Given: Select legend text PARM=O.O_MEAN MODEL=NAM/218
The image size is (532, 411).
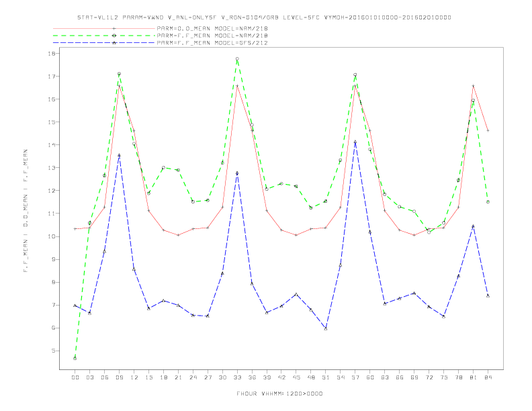Looking at the screenshot, I should pyautogui.click(x=212, y=28).
